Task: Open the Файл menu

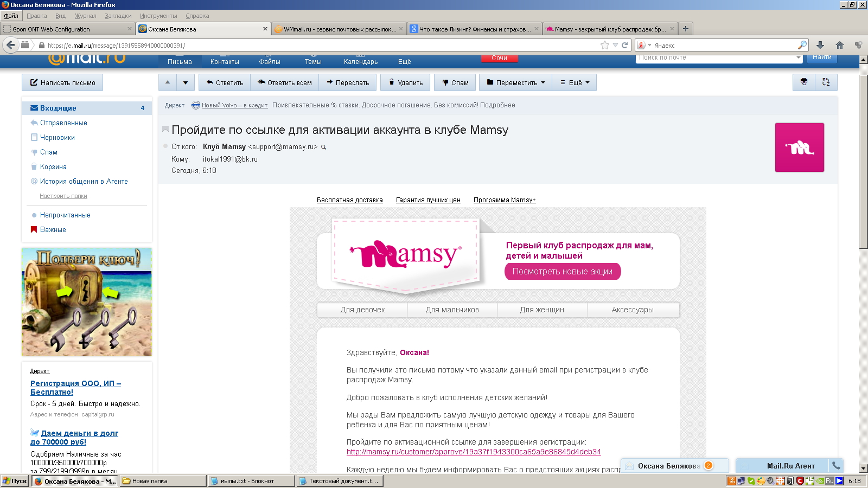Action: [x=11, y=16]
